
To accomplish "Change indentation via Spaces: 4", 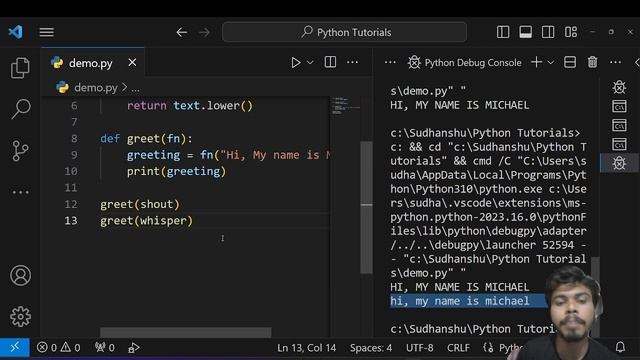I will tap(371, 348).
